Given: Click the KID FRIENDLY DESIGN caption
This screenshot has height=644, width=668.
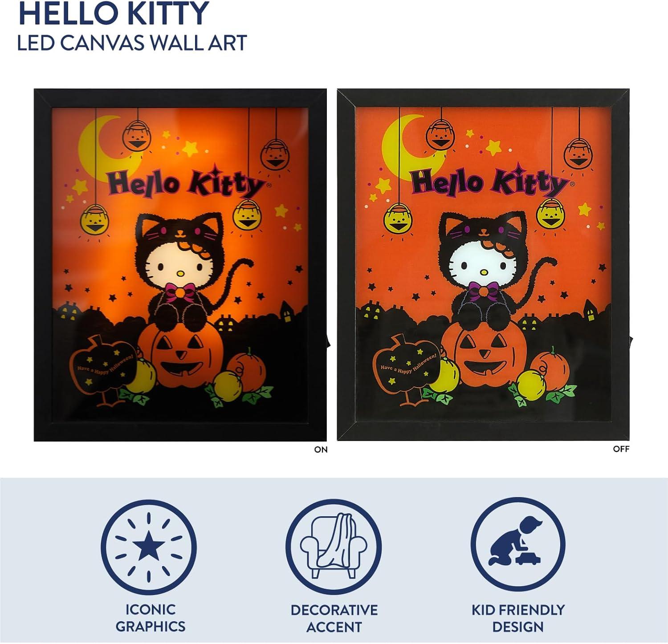Looking at the screenshot, I should pyautogui.click(x=518, y=618).
